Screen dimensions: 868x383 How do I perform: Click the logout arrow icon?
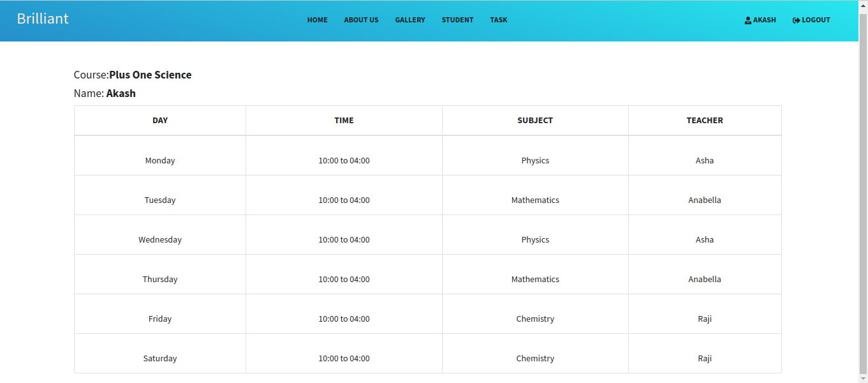[796, 20]
